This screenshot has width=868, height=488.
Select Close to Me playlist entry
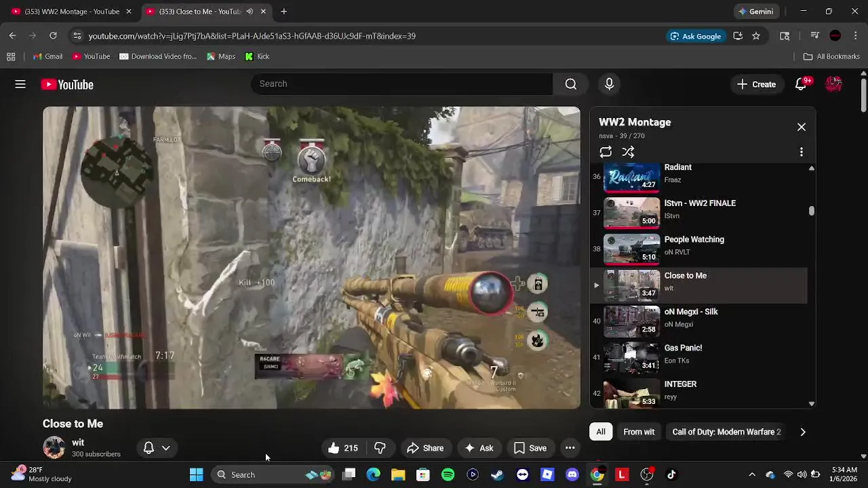(x=698, y=285)
